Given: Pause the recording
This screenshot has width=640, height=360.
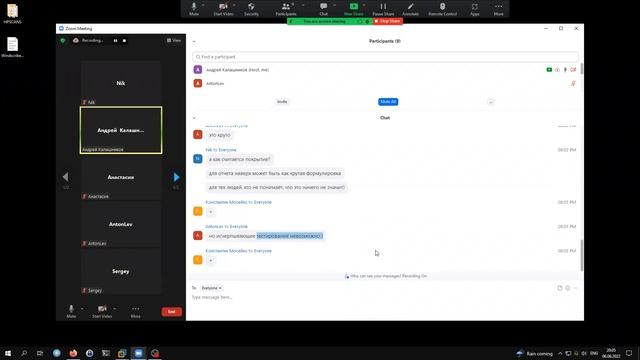Looking at the screenshot, I should pyautogui.click(x=116, y=40).
